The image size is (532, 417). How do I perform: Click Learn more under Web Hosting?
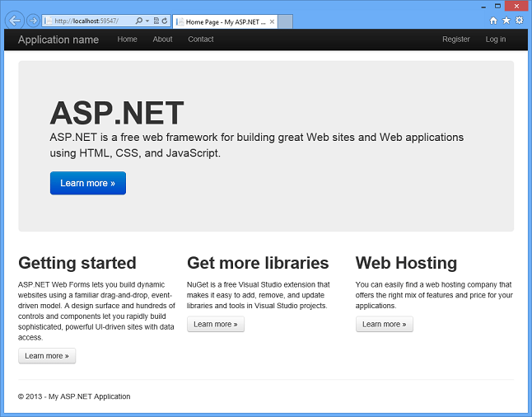tap(384, 325)
